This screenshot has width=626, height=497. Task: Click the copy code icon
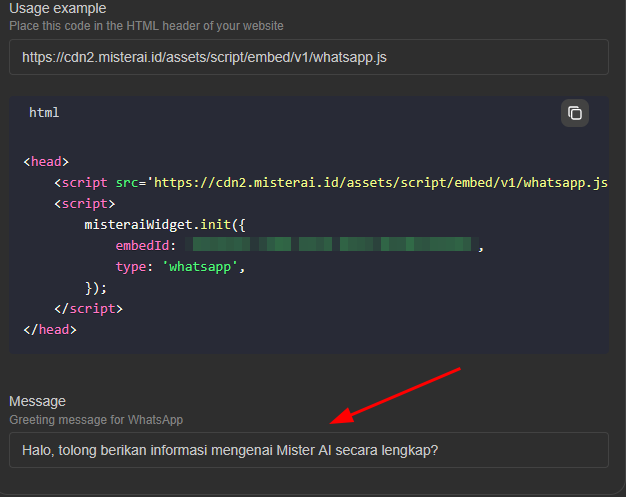[575, 113]
